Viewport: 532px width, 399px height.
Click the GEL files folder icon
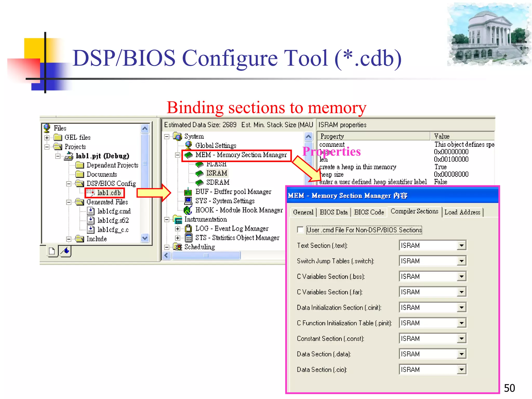coord(58,137)
